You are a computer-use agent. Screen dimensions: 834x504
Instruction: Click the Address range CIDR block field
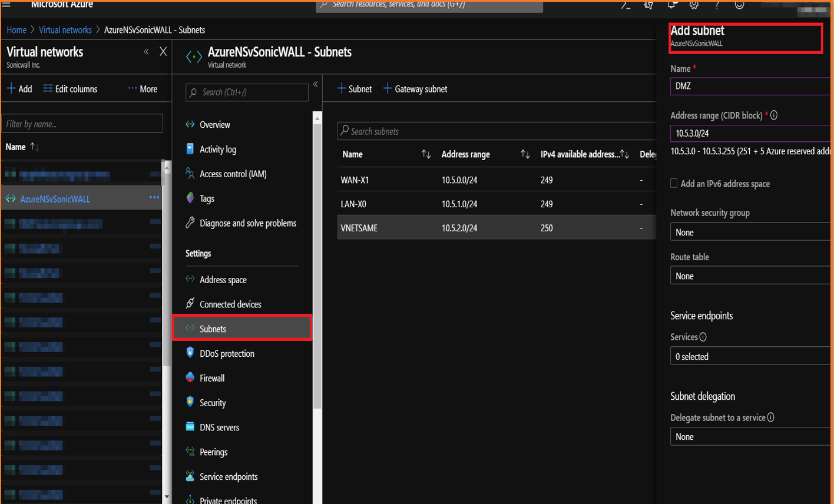point(751,134)
